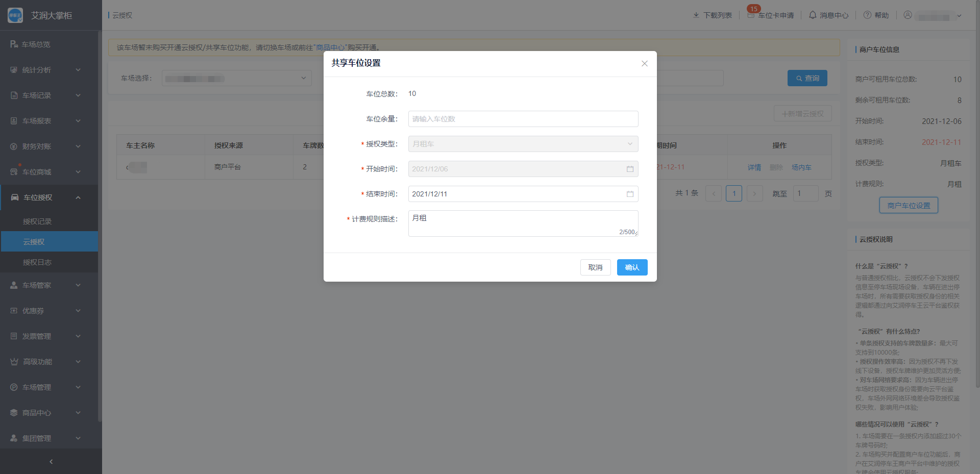The height and width of the screenshot is (474, 980).
Task: Open the 结束时间 date picker calendar icon
Action: coord(630,194)
